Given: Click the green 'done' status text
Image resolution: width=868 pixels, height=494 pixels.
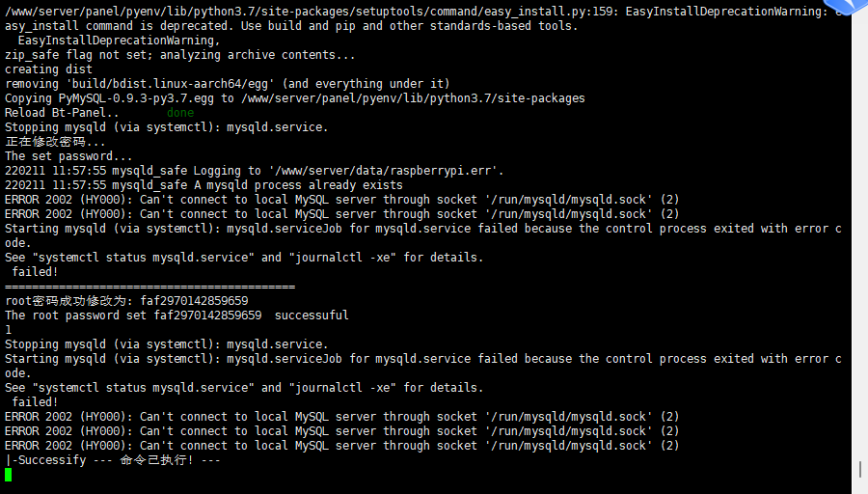Looking at the screenshot, I should [x=180, y=113].
